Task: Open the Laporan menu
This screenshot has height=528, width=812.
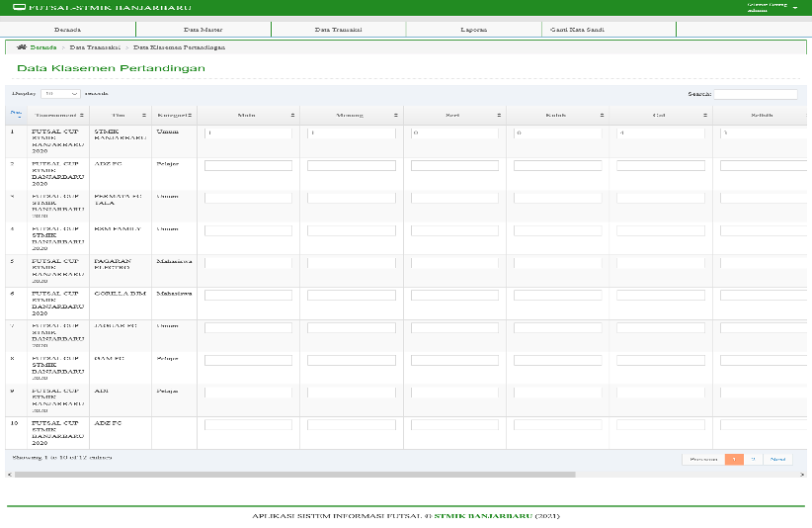Action: click(474, 30)
